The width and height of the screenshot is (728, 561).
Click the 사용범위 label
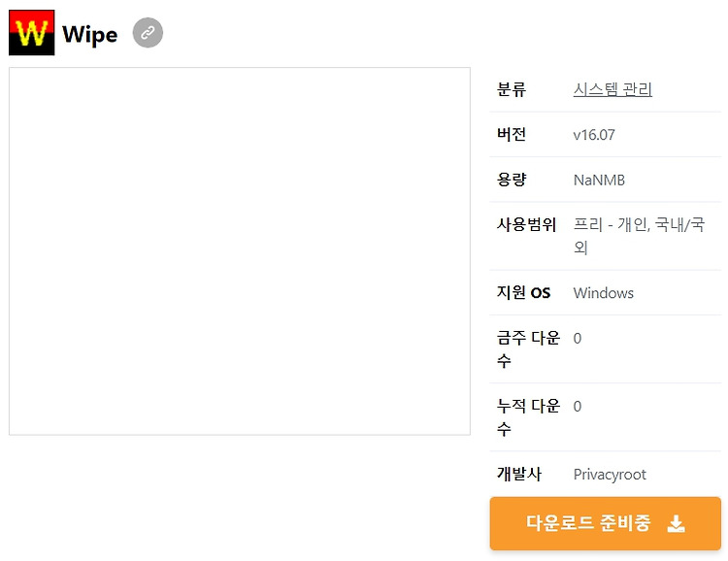tap(526, 224)
